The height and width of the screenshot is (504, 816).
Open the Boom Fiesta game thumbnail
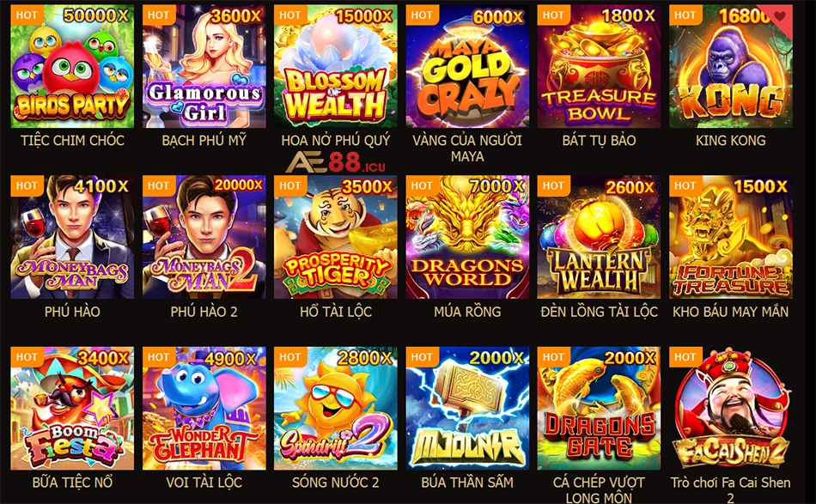[x=72, y=409]
